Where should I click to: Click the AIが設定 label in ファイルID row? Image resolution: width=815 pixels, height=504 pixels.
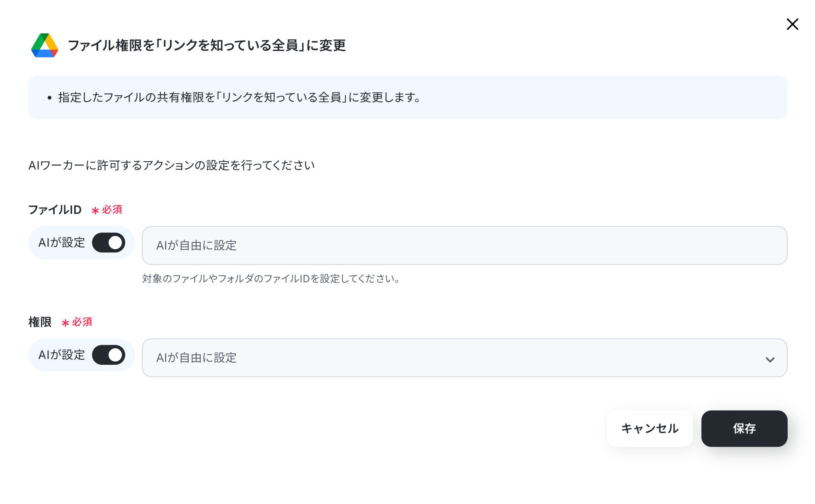click(x=61, y=243)
